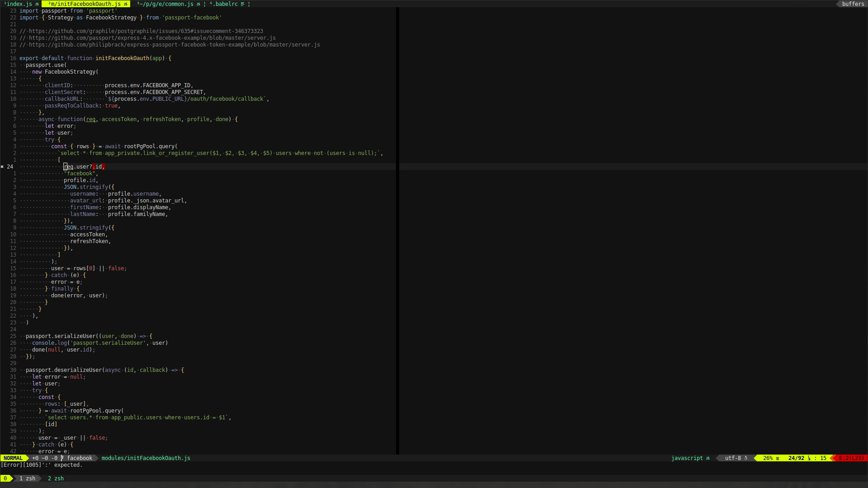Image resolution: width=868 pixels, height=488 pixels.
Task: Click the modules/initFacebookOauth.js path segment
Action: click(x=146, y=458)
